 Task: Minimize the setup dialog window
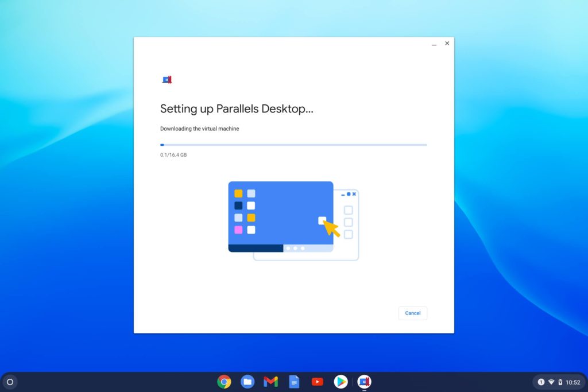tap(434, 44)
